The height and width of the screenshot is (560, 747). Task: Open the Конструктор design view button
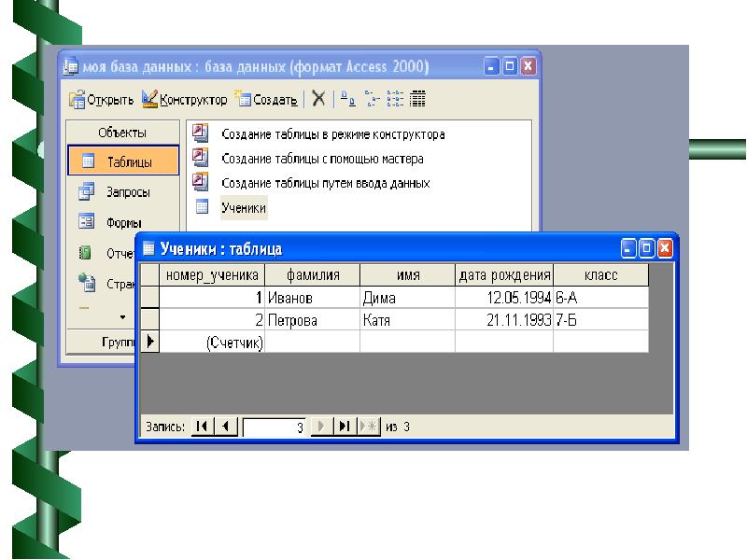(184, 99)
